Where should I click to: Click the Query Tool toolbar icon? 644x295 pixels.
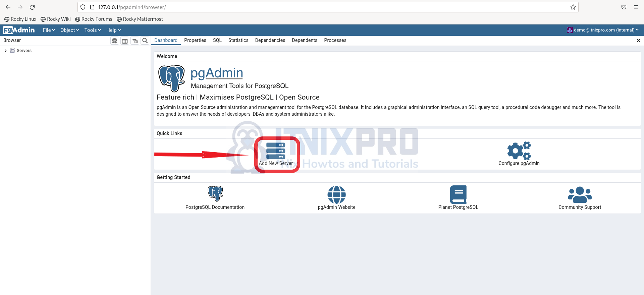(115, 41)
